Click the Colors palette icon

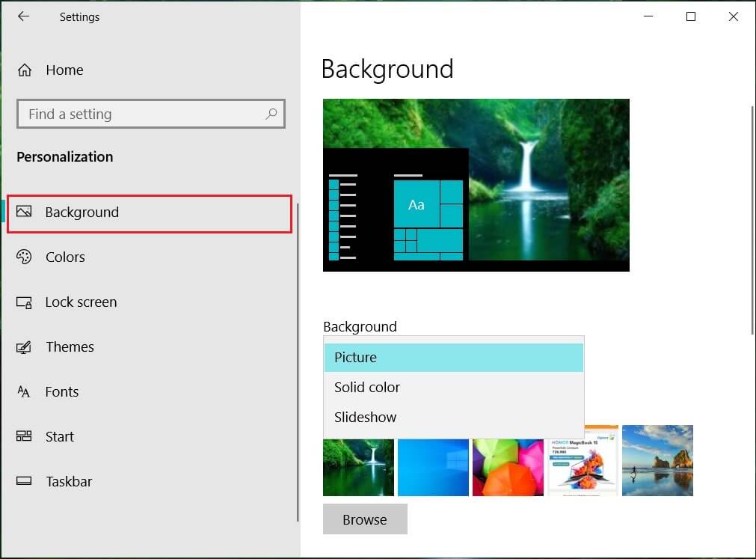24,257
